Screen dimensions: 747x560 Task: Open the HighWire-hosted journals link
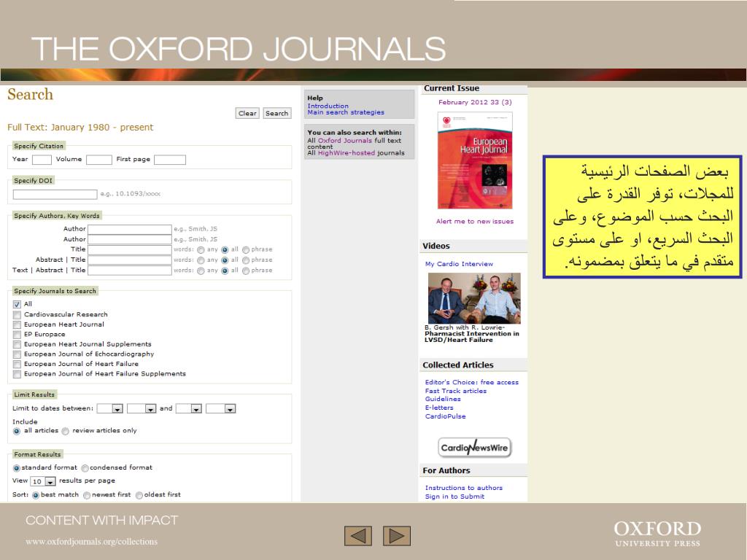(347, 153)
